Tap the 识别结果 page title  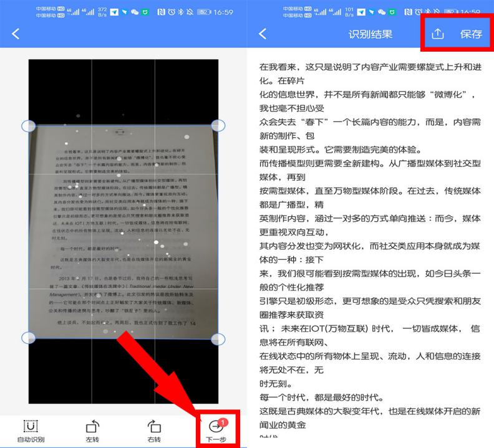(370, 34)
